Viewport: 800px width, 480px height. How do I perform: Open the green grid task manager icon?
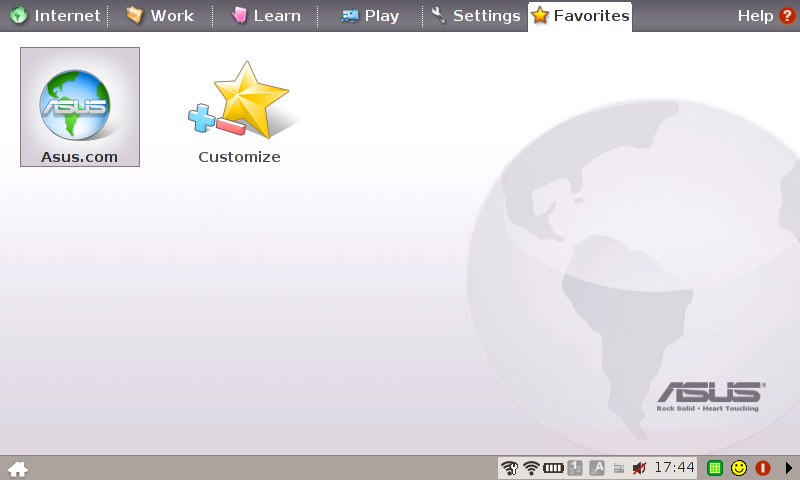pyautogui.click(x=715, y=468)
